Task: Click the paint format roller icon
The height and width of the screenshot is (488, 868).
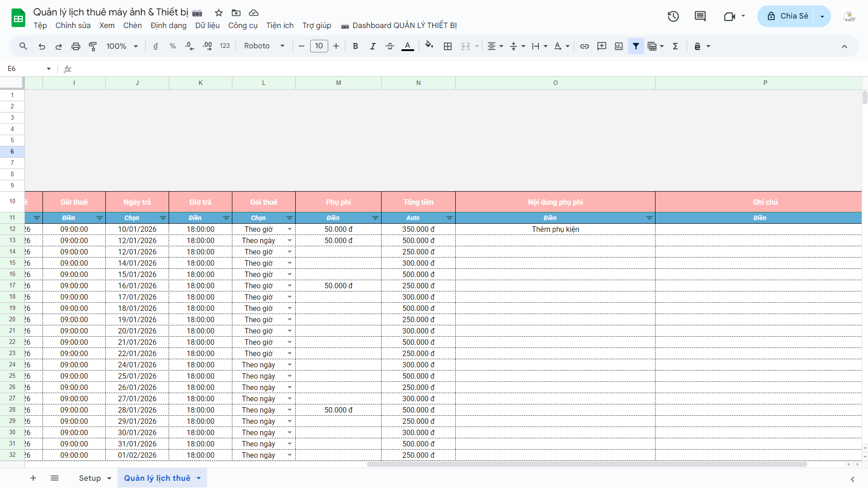Action: point(93,46)
